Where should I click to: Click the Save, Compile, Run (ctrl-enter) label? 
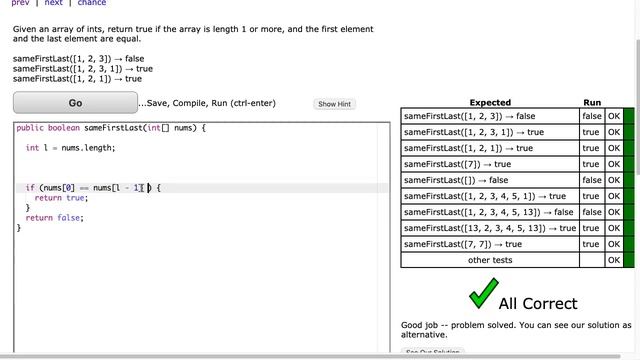(207, 103)
